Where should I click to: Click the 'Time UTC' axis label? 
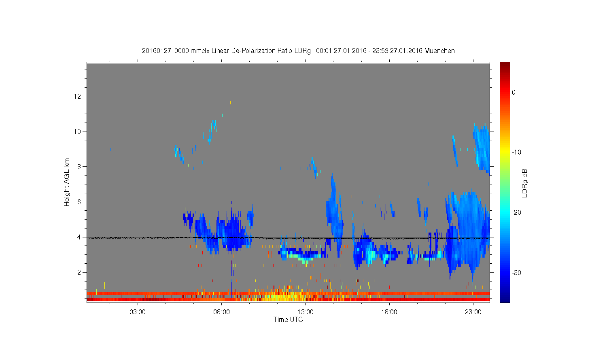[288, 320]
